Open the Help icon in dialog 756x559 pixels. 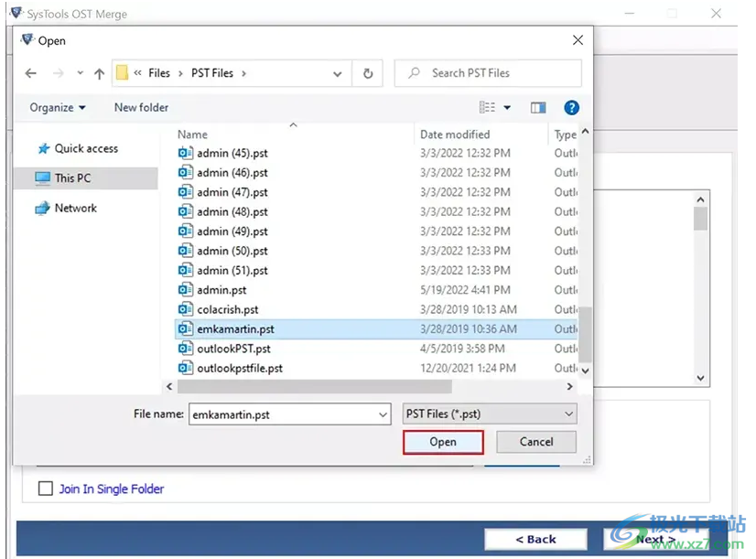coord(571,107)
